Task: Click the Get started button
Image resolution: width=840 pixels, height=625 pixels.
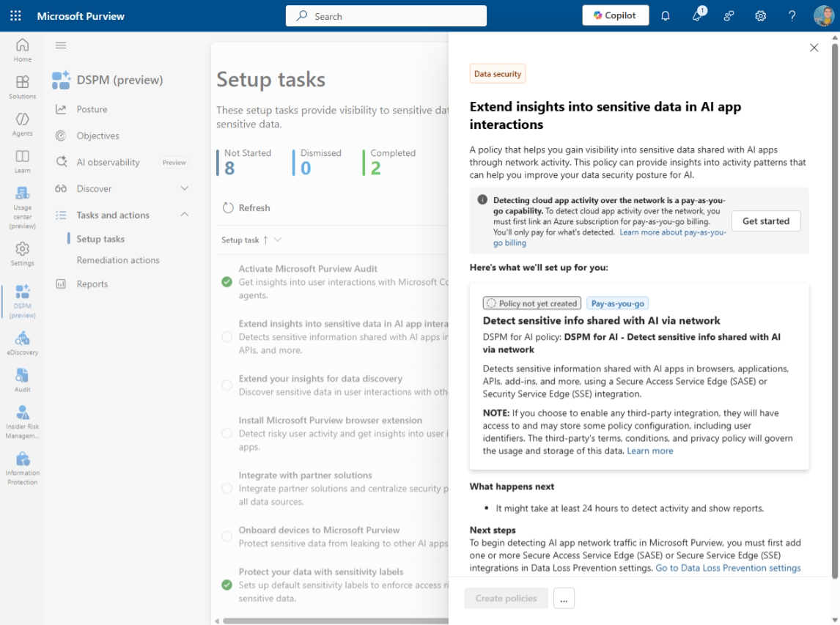Action: [766, 221]
